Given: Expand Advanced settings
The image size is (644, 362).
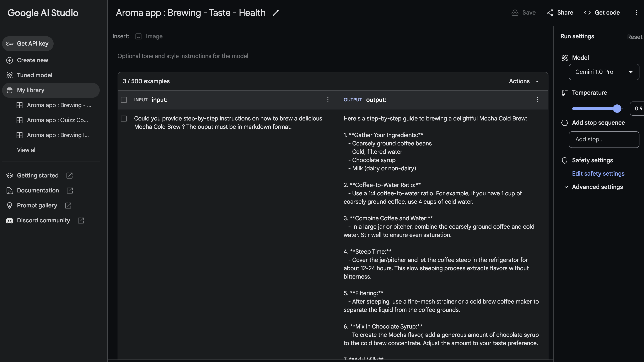Looking at the screenshot, I should tap(597, 187).
